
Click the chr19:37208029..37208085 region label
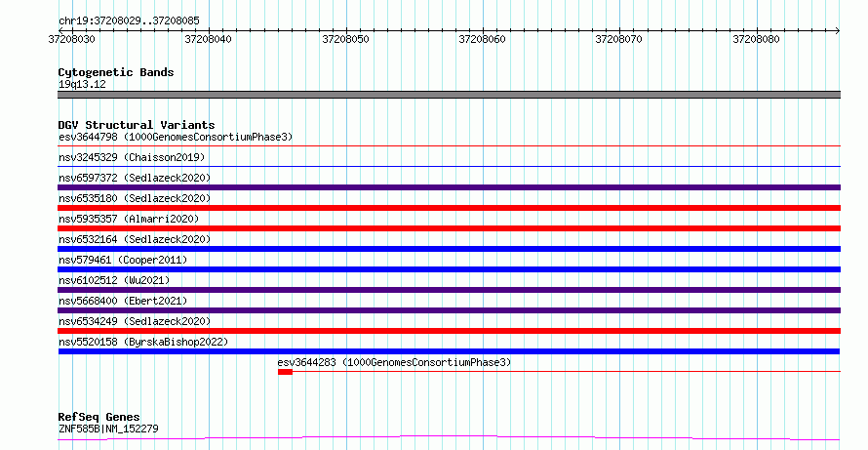[129, 21]
